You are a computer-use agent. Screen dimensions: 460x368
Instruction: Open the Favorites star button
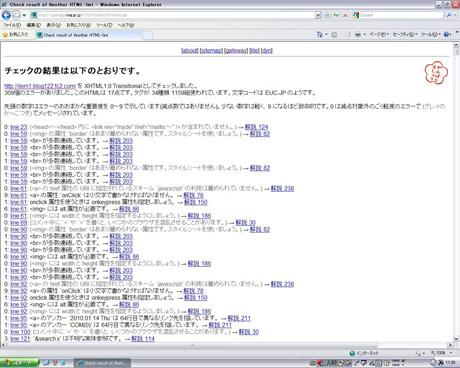coord(15,35)
